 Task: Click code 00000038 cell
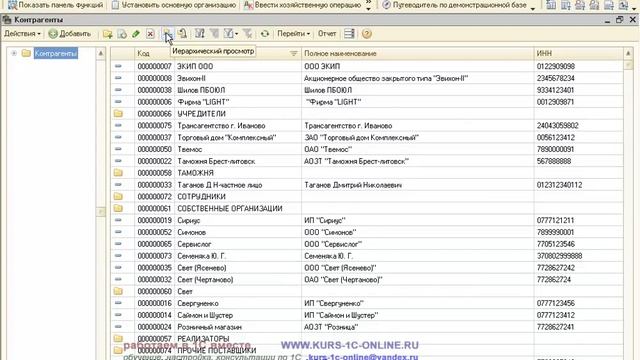click(x=155, y=90)
